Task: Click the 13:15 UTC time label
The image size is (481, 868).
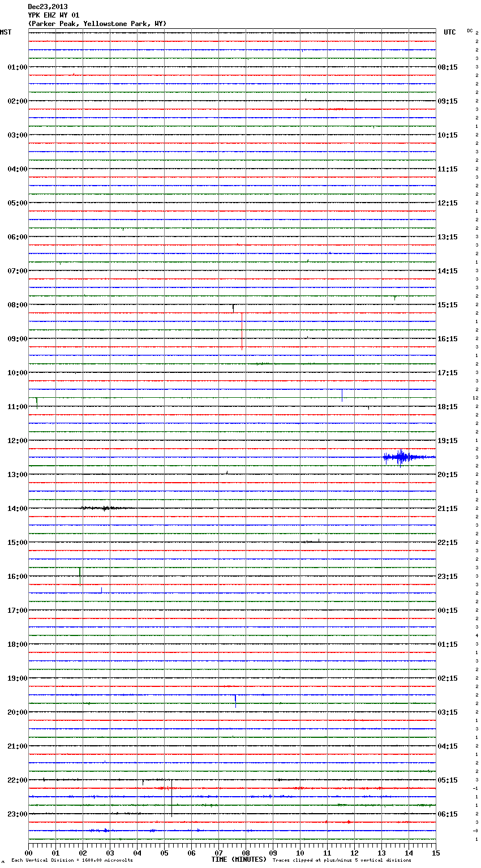Action: pos(448,237)
